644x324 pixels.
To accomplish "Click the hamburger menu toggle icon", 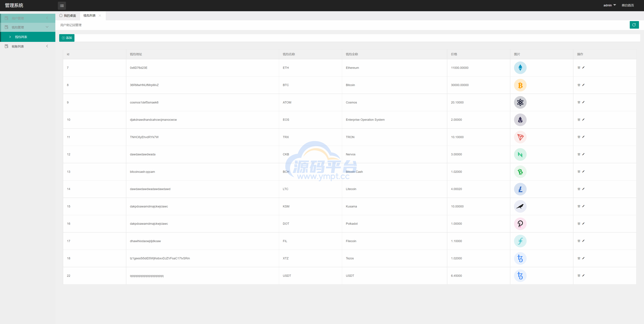I will coord(62,6).
